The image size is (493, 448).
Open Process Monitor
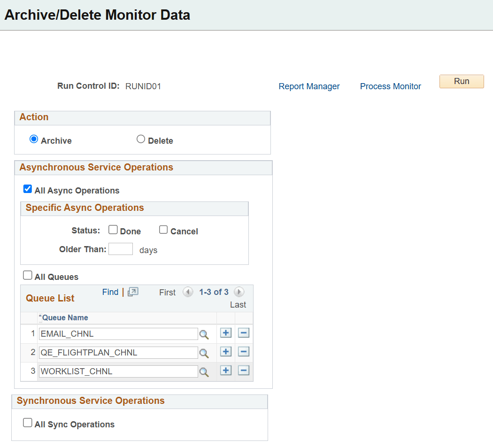click(x=390, y=86)
